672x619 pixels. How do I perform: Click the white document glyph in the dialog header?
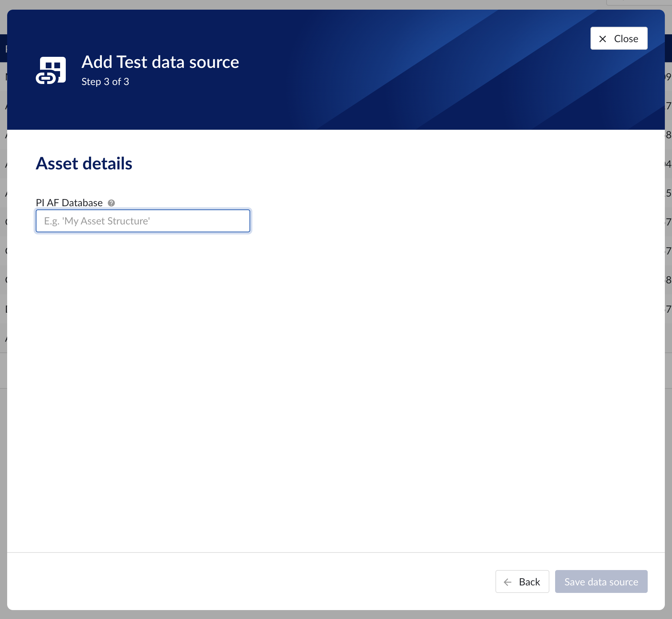coord(51,69)
